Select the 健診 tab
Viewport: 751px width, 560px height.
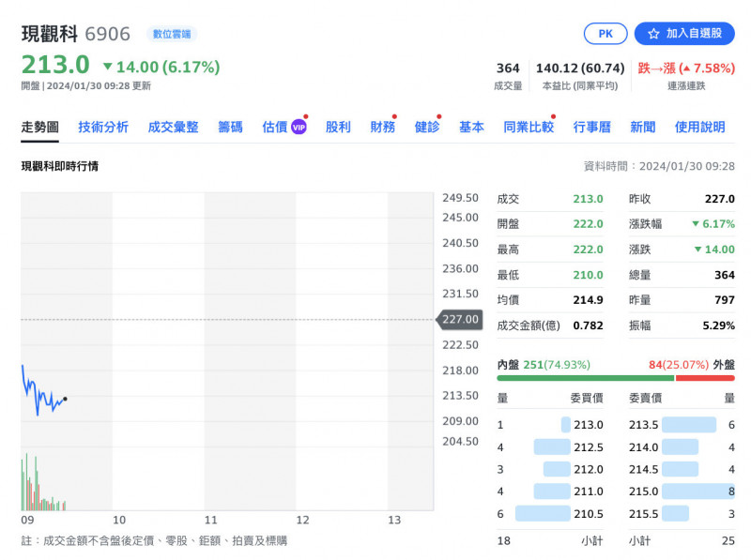pos(426,128)
